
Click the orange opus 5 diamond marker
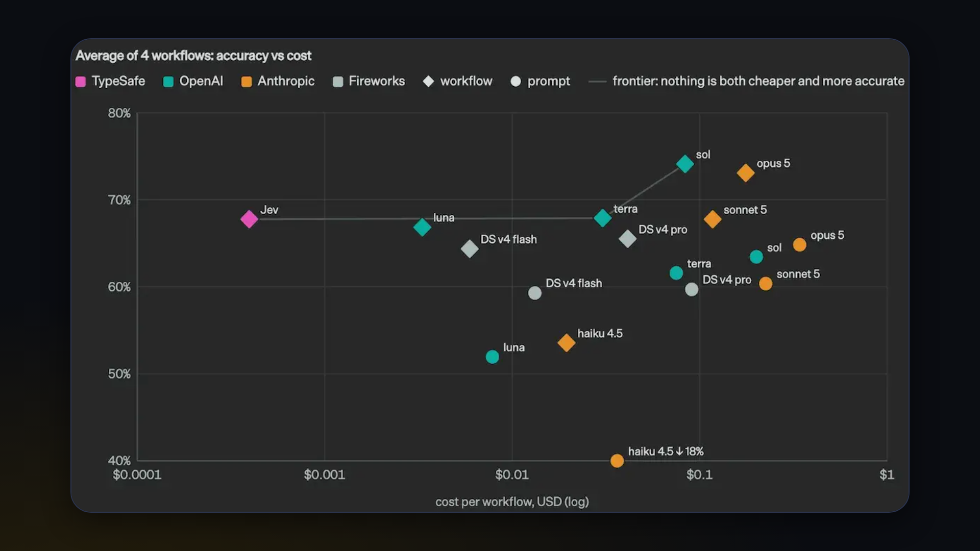746,173
